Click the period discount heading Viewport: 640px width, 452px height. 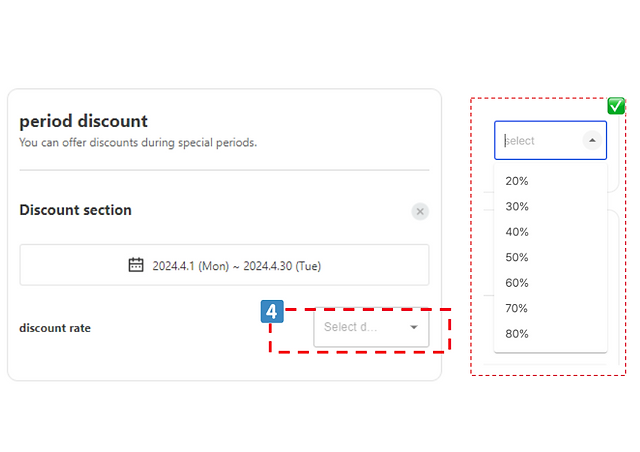[x=83, y=121]
